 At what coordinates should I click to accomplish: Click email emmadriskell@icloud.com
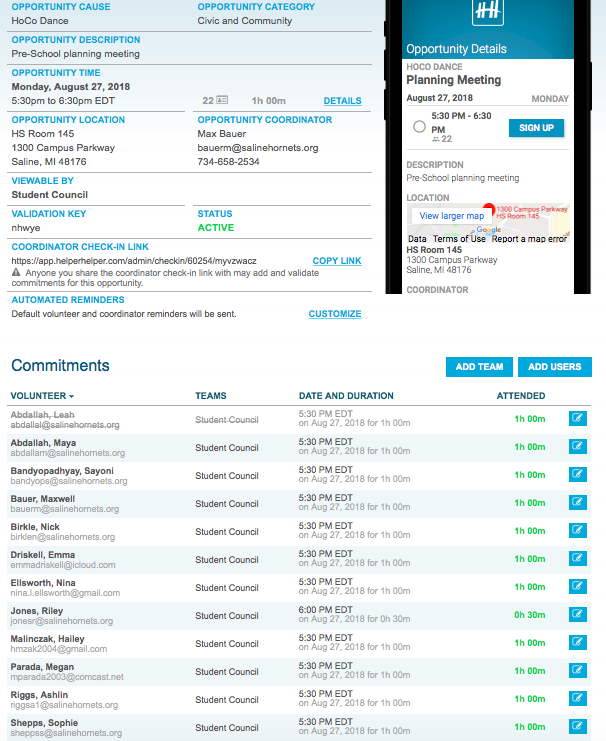point(63,565)
